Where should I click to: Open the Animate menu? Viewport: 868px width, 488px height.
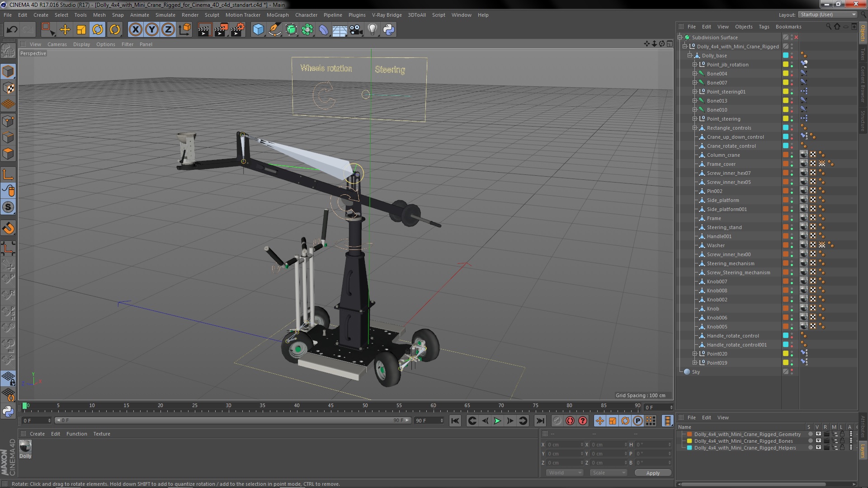[x=138, y=15]
